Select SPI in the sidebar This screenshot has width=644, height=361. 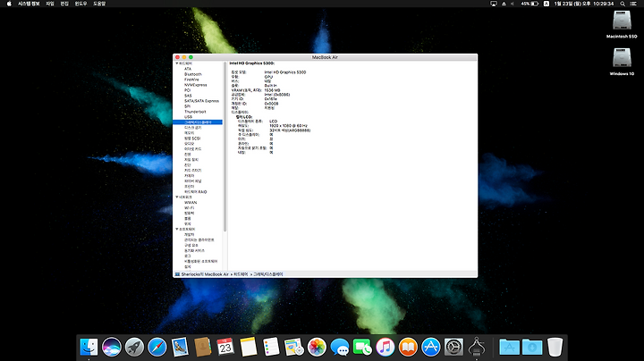pyautogui.click(x=187, y=106)
